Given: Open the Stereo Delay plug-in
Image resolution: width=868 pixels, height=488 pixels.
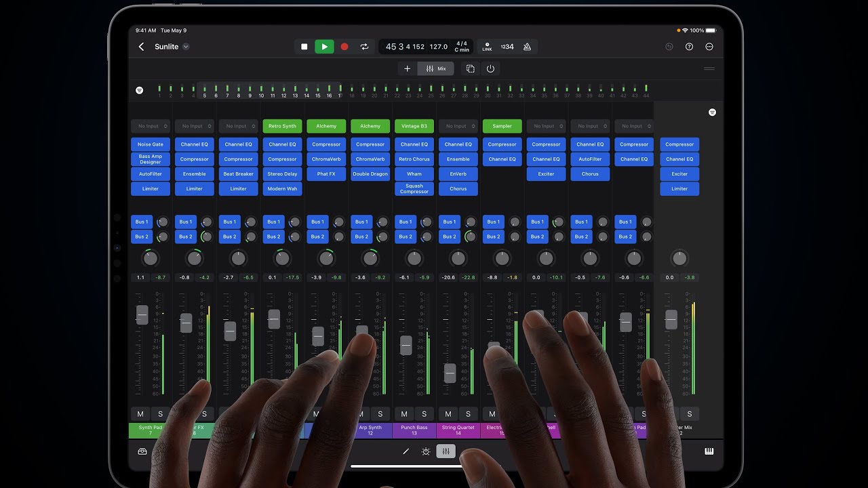Looking at the screenshot, I should 282,174.
